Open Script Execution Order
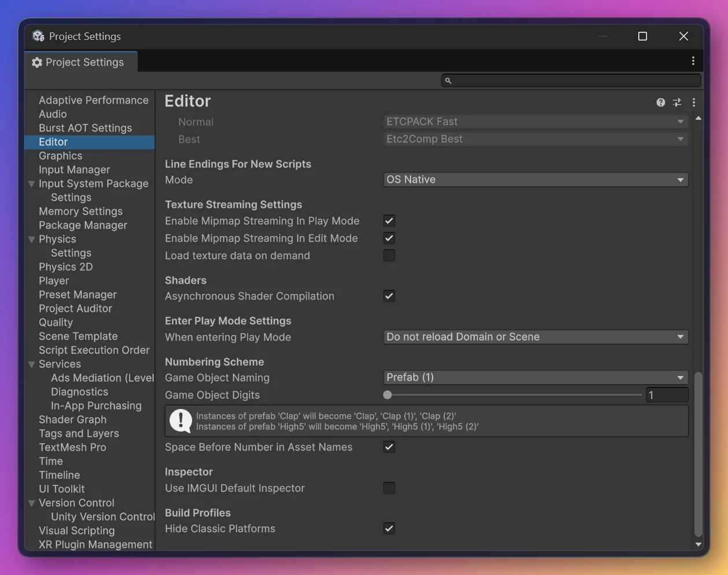Image resolution: width=728 pixels, height=575 pixels. [94, 350]
